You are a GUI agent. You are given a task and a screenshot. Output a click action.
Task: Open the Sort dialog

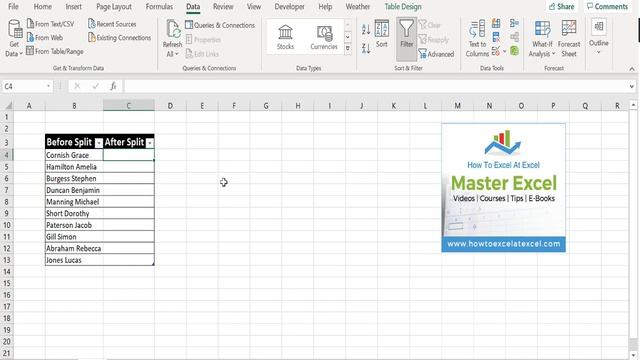tap(382, 33)
